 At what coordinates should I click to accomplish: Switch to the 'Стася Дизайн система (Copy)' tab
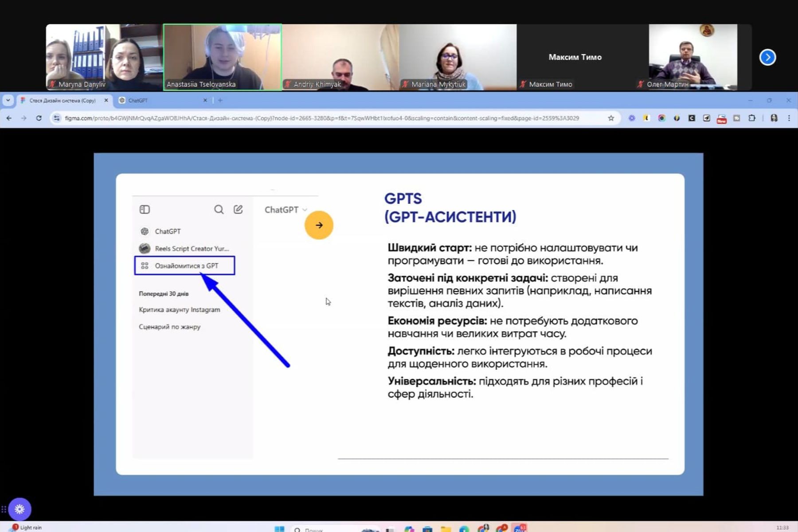tap(63, 101)
